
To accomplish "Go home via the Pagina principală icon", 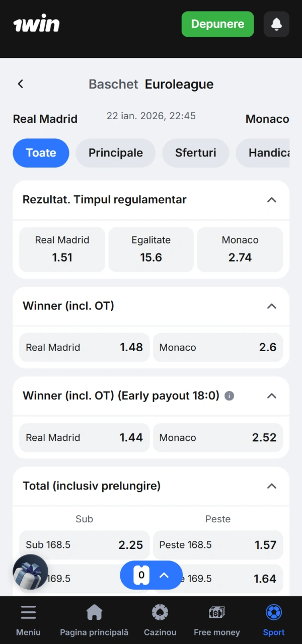I will click(x=94, y=612).
